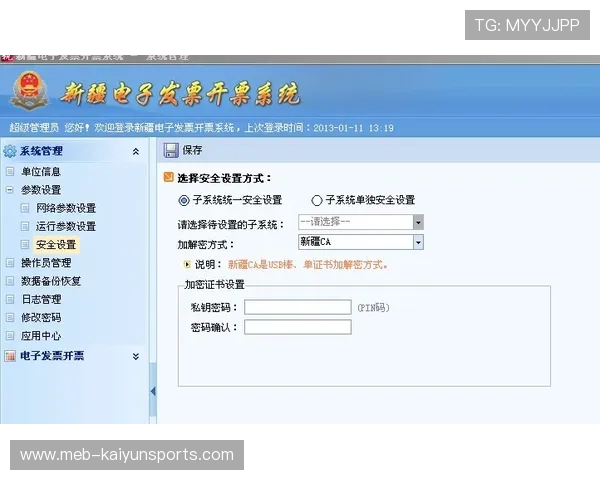
Task: Click the 新疆CA是USB棒 explanation text
Action: click(308, 264)
